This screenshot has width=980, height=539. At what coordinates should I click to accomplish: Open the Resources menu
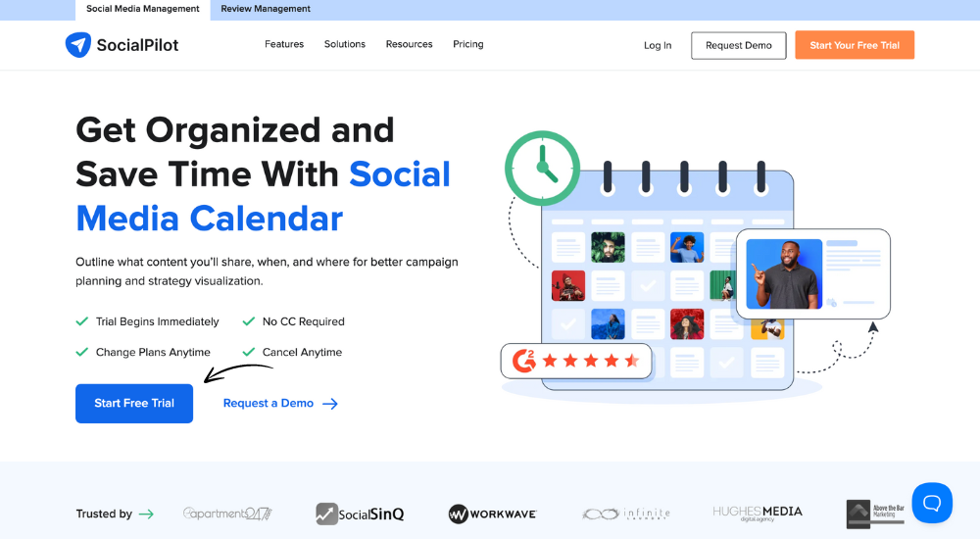[x=409, y=44]
